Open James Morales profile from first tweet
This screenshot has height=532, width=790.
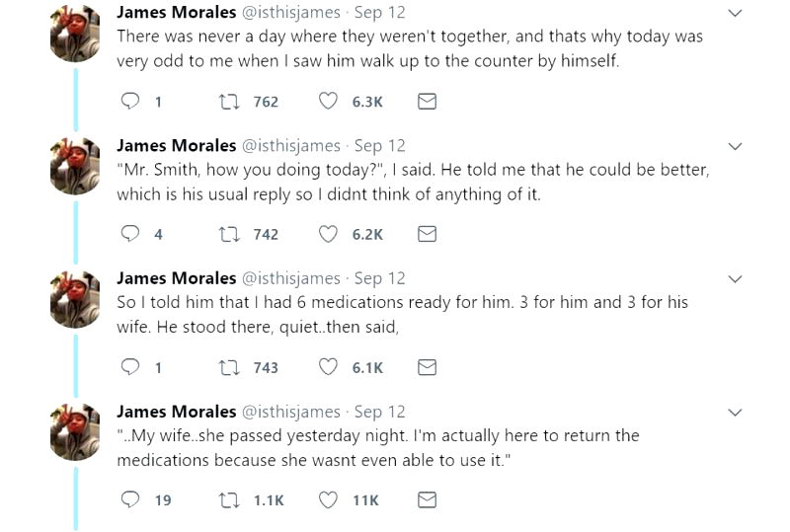[x=176, y=12]
